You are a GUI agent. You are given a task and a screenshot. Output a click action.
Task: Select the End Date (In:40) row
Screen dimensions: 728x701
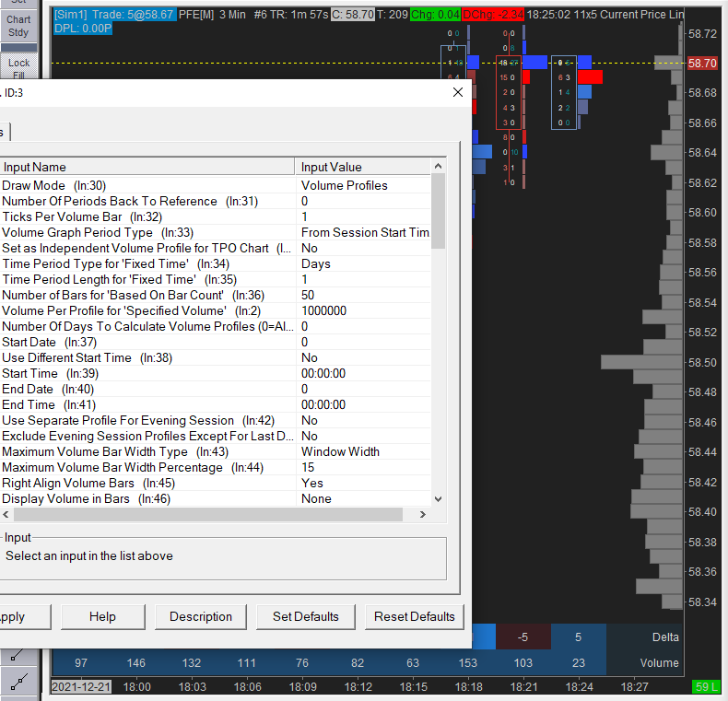pos(216,389)
